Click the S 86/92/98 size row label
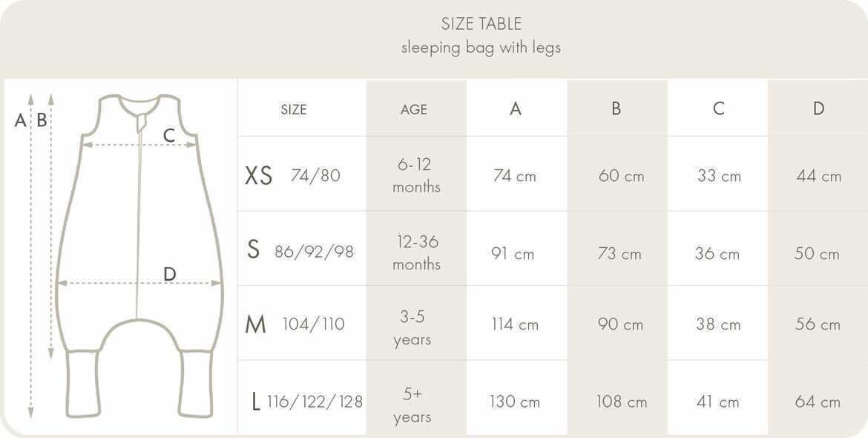Image resolution: width=868 pixels, height=438 pixels. coord(300,251)
